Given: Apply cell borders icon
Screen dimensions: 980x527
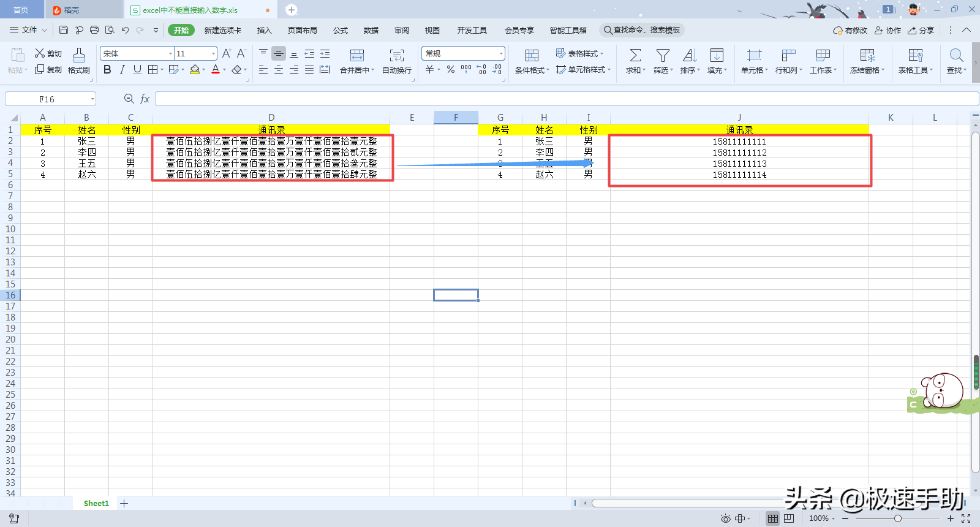Looking at the screenshot, I should click(153, 70).
